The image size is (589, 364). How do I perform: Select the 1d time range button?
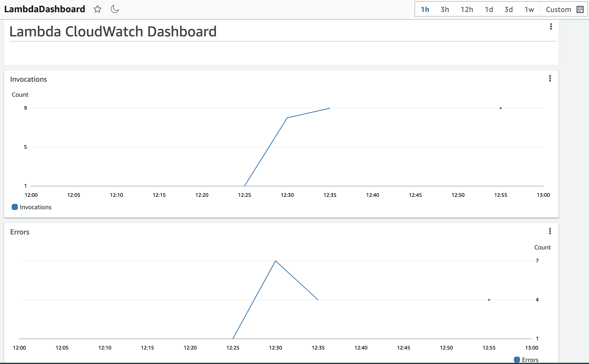tap(489, 9)
